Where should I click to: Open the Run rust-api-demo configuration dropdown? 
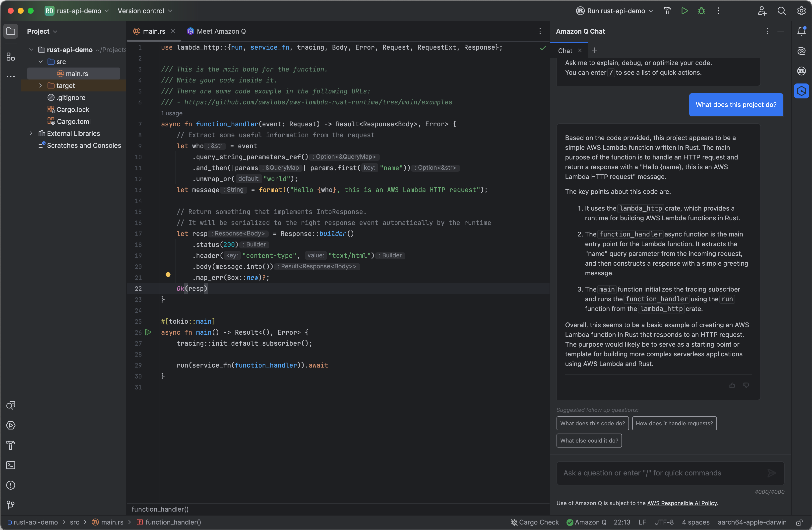click(x=615, y=11)
